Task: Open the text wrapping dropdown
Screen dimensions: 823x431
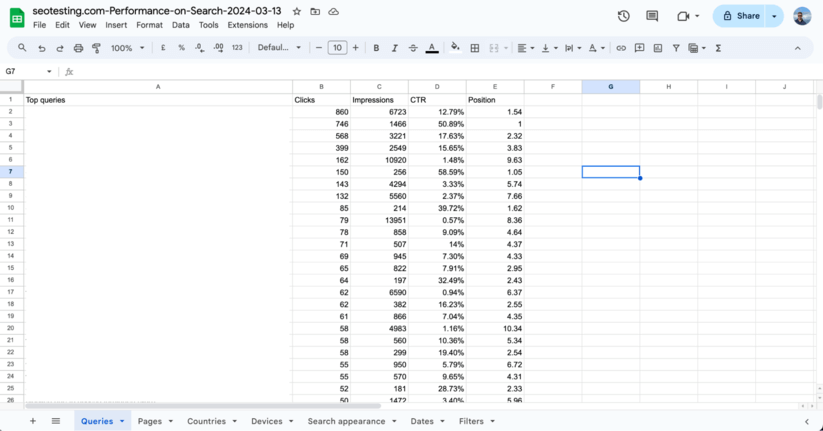Action: click(x=573, y=48)
